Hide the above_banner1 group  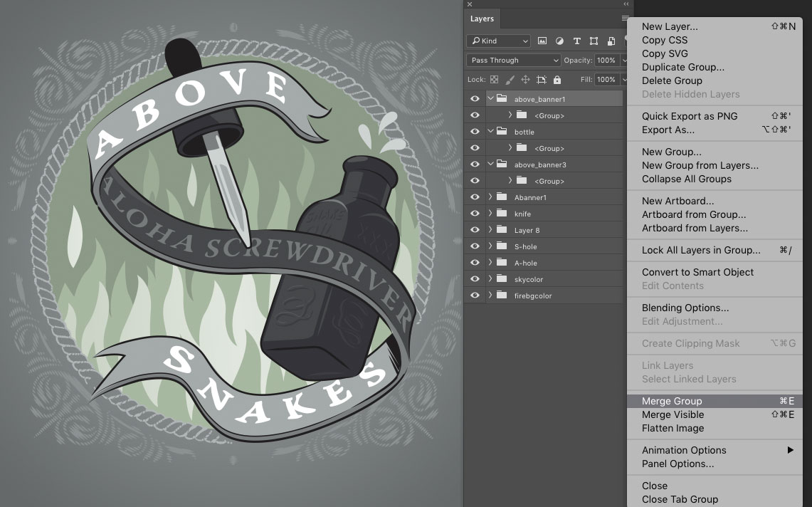(475, 98)
